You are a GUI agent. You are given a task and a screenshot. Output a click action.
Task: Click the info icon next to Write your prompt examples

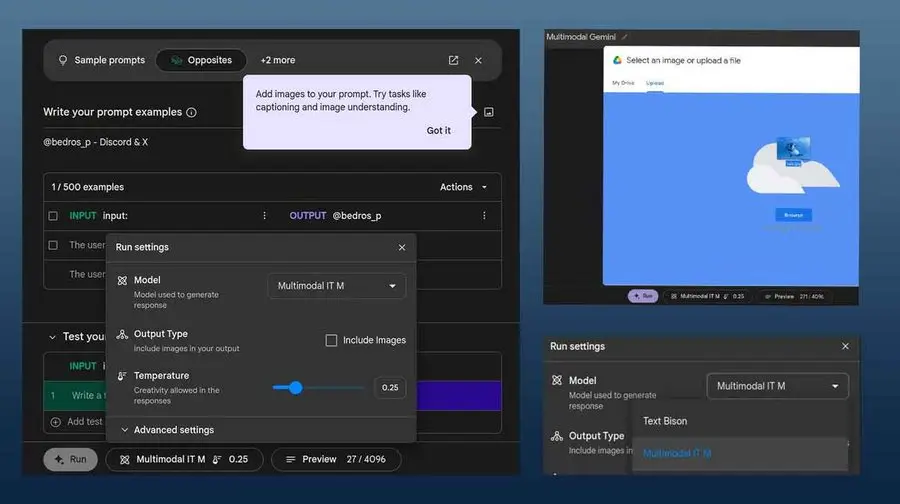coord(191,113)
